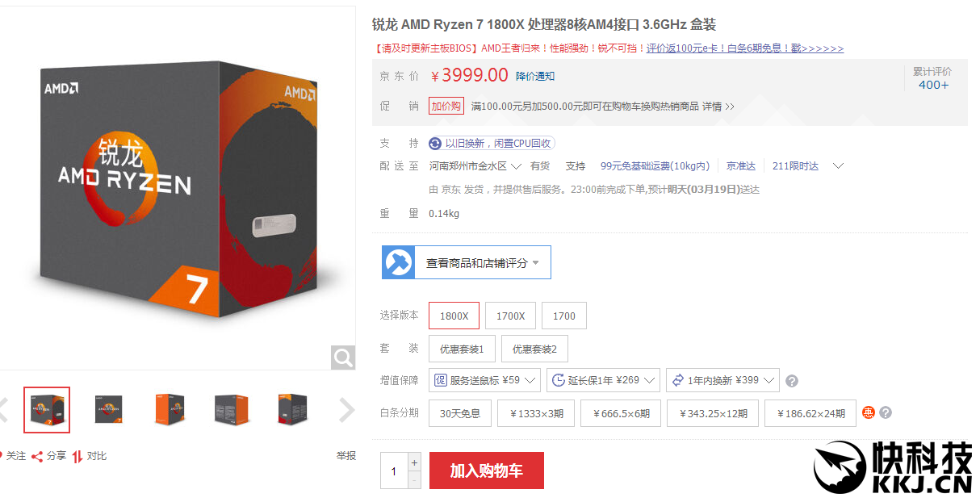980x502 pixels.
Task: Show next thumbnails with right arrow
Action: click(347, 410)
